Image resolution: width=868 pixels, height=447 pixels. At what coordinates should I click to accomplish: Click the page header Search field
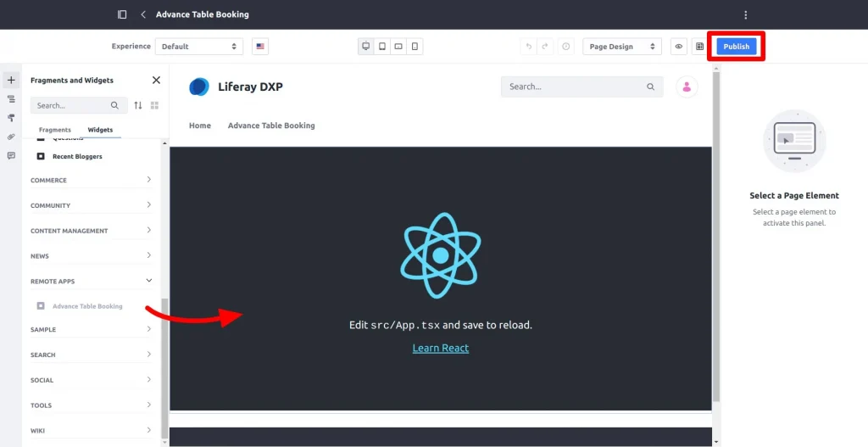[x=581, y=87]
